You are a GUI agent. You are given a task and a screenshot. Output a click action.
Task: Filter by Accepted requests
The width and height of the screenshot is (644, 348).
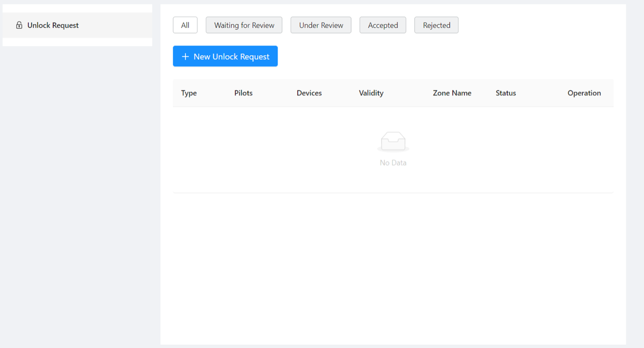coord(382,25)
